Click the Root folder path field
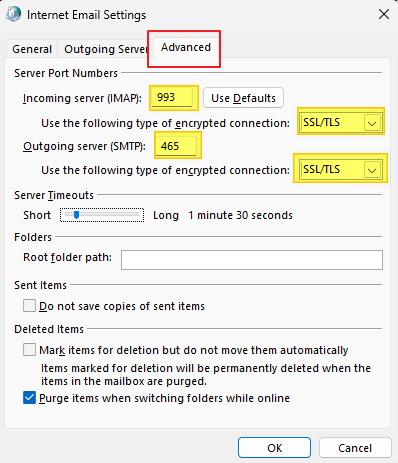The height and width of the screenshot is (463, 398). tap(252, 260)
